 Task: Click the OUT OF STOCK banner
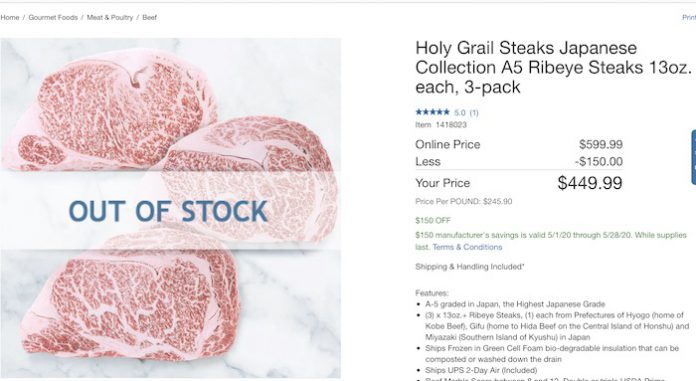170,210
